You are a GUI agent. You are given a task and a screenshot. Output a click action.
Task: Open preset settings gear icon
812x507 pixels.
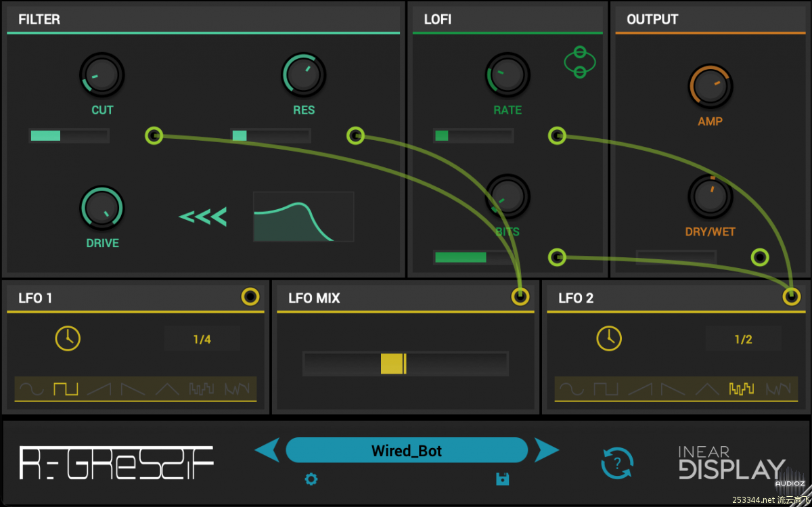(311, 479)
